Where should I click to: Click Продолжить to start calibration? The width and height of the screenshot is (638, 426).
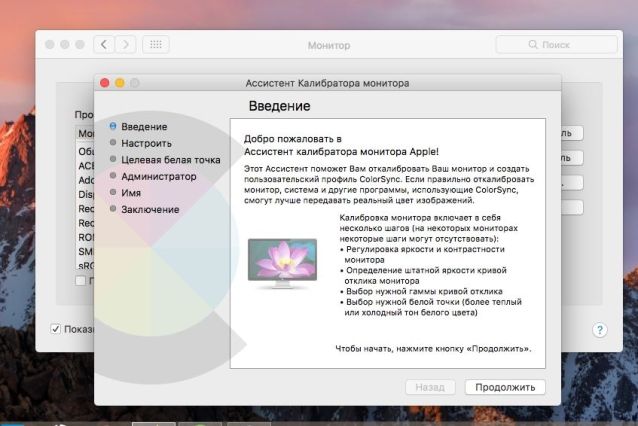(x=505, y=387)
